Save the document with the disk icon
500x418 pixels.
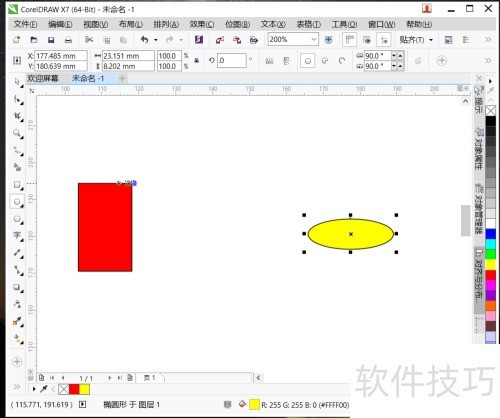tap(51, 40)
